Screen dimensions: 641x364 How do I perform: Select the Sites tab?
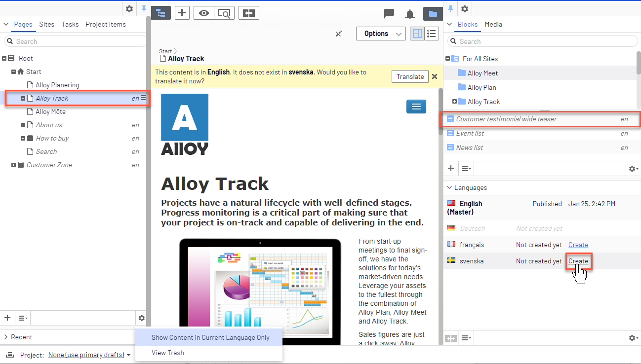[47, 24]
